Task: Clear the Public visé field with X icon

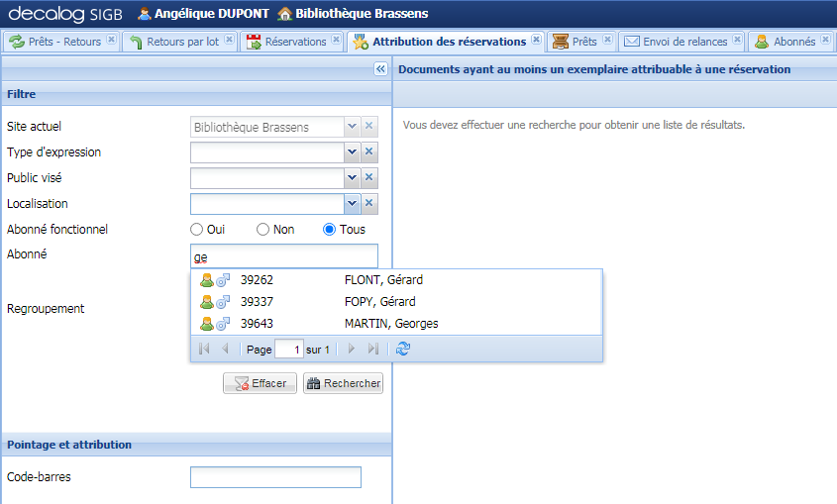Action: coord(368,178)
